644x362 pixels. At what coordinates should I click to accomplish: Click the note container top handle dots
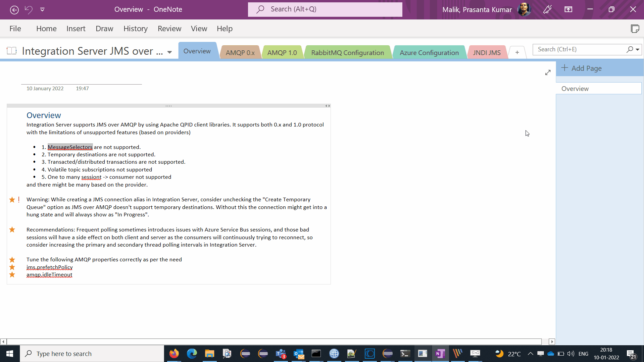(x=168, y=106)
